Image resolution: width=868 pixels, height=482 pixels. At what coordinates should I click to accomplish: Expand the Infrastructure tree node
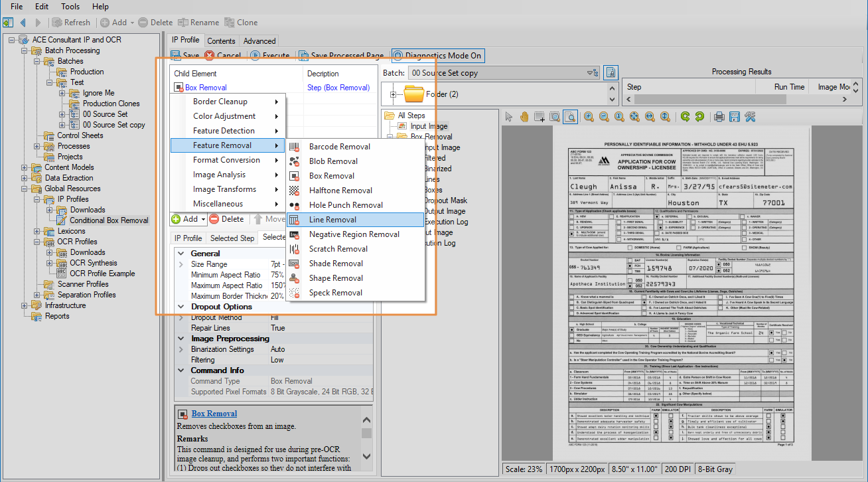(25, 305)
